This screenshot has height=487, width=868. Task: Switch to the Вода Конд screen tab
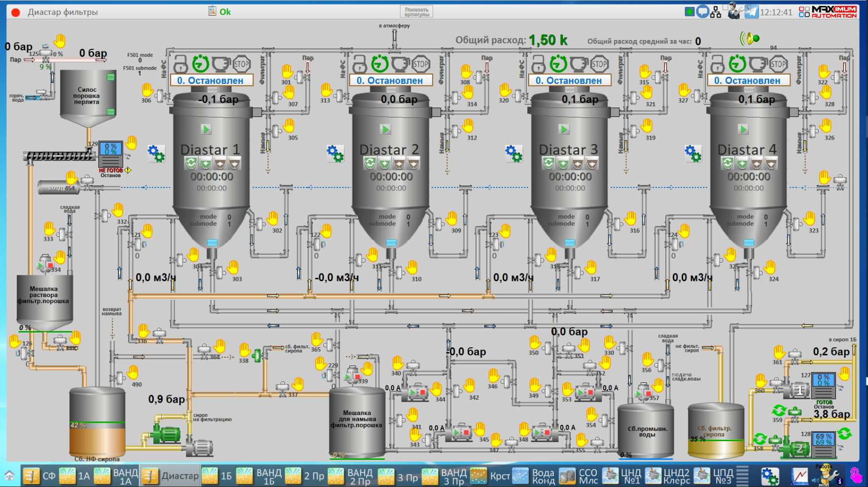(x=534, y=476)
